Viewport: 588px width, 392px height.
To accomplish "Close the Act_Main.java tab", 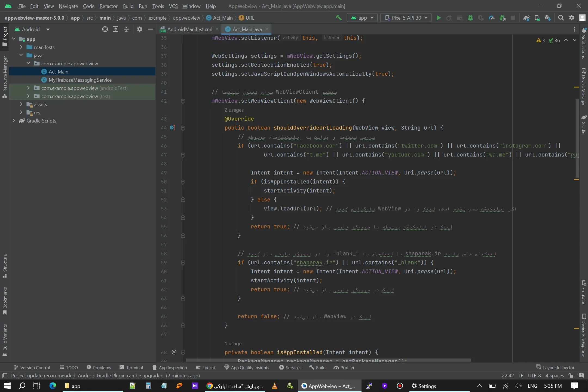I will pos(267,29).
